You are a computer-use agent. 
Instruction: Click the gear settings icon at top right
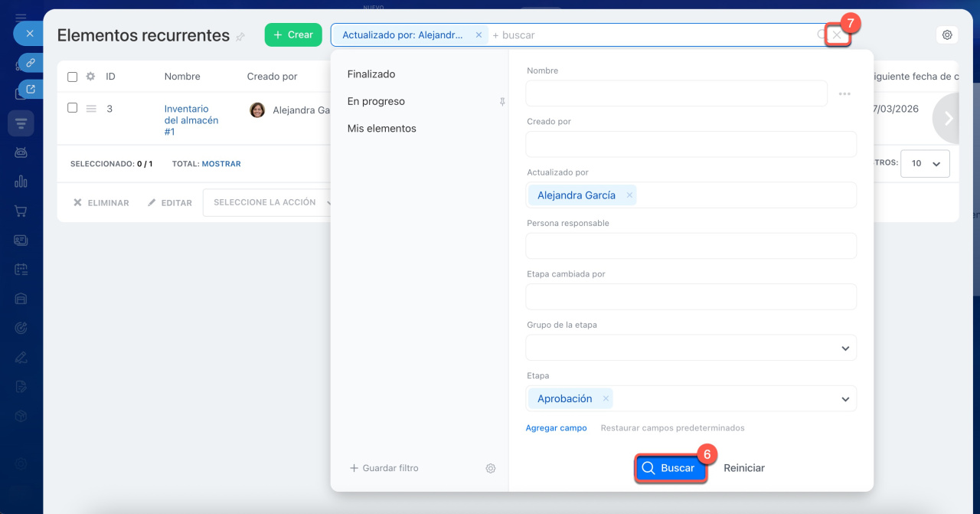tap(947, 35)
